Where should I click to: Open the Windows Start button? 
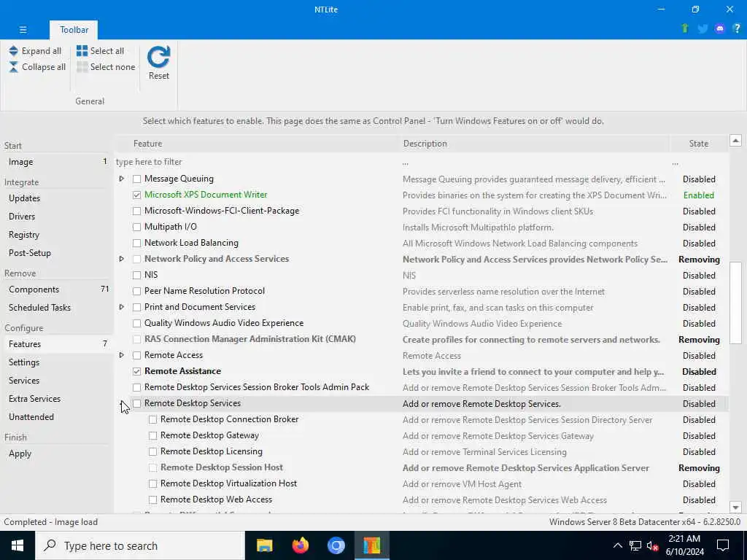point(18,545)
